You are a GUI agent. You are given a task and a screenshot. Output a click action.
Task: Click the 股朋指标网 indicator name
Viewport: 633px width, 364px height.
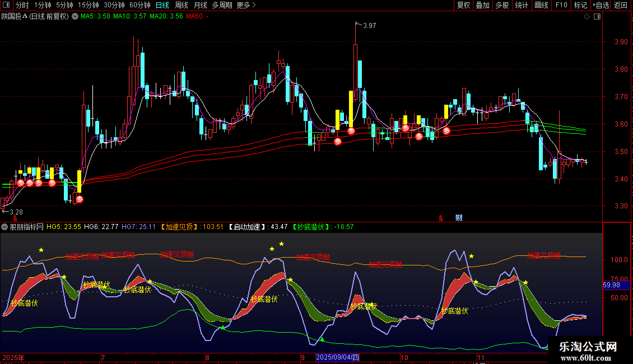(27, 227)
